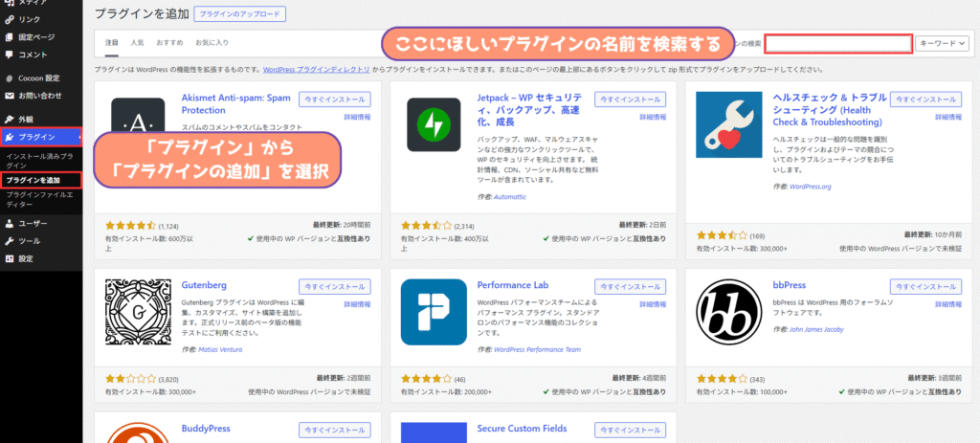View 詳細情報 for Gutenberg
This screenshot has height=443, width=980.
pos(357,304)
